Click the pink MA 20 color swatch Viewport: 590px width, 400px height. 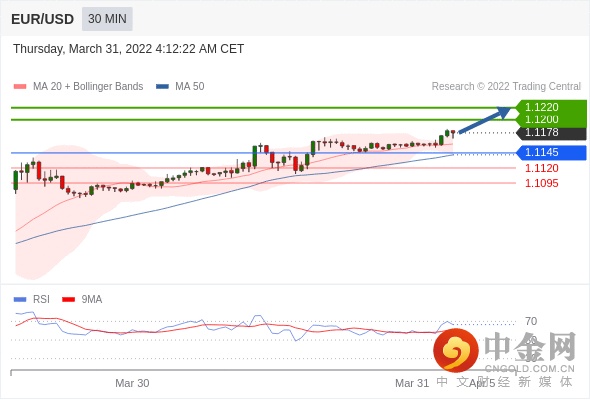point(20,87)
